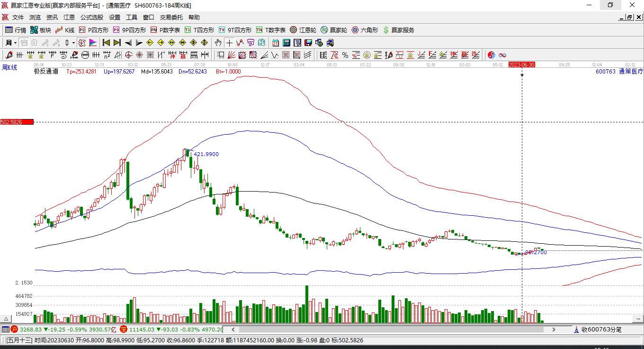Screen dimensions: 644x349
Task: Select the percent % drawing tool
Action: 345,55
